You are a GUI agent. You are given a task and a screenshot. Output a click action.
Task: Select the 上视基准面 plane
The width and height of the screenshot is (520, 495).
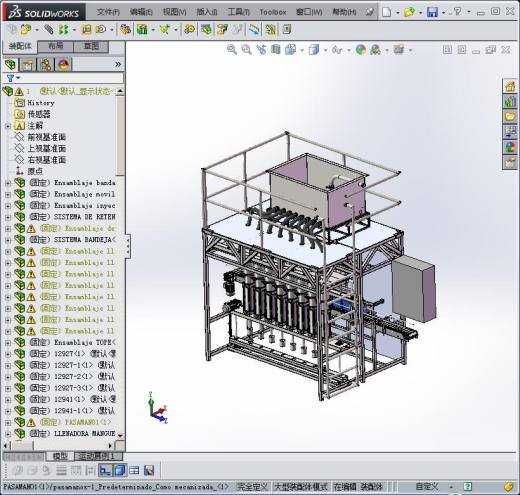pyautogui.click(x=46, y=148)
